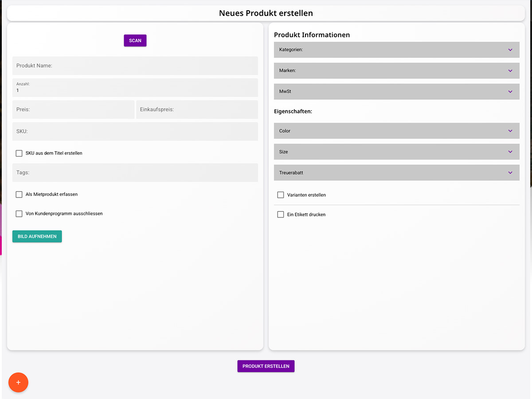Enable Varianten erstellen option

pyautogui.click(x=281, y=195)
